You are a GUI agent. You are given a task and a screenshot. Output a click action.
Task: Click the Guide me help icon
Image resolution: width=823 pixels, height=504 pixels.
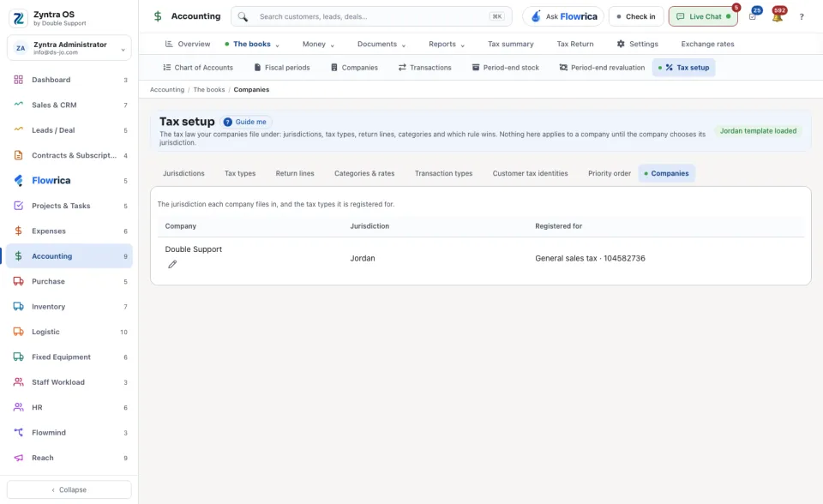(227, 122)
